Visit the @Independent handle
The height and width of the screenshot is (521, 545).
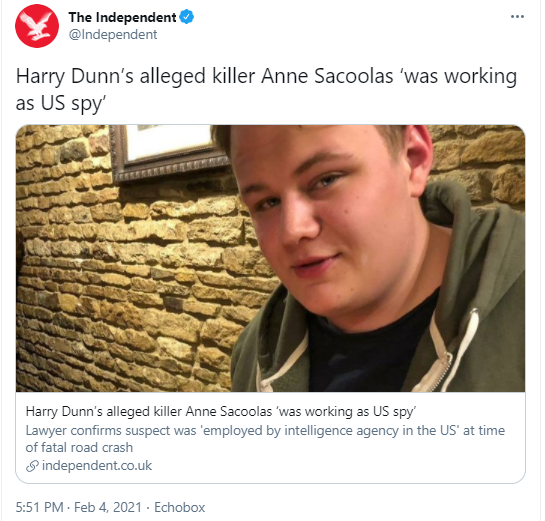tap(113, 34)
